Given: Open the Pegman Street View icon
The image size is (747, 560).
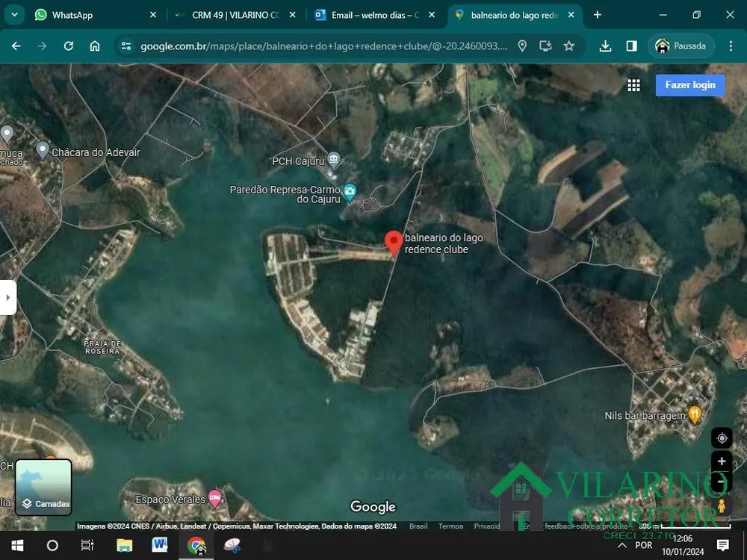Looking at the screenshot, I should click(722, 506).
